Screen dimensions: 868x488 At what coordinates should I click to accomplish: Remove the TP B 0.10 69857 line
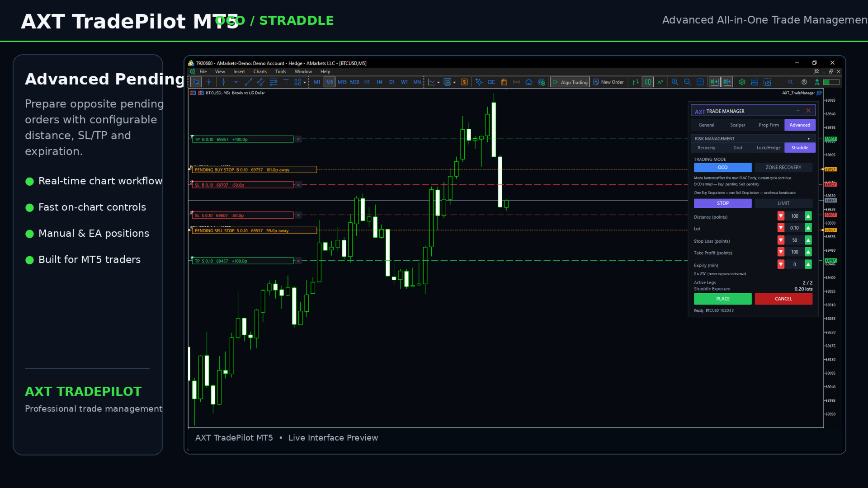[298, 139]
